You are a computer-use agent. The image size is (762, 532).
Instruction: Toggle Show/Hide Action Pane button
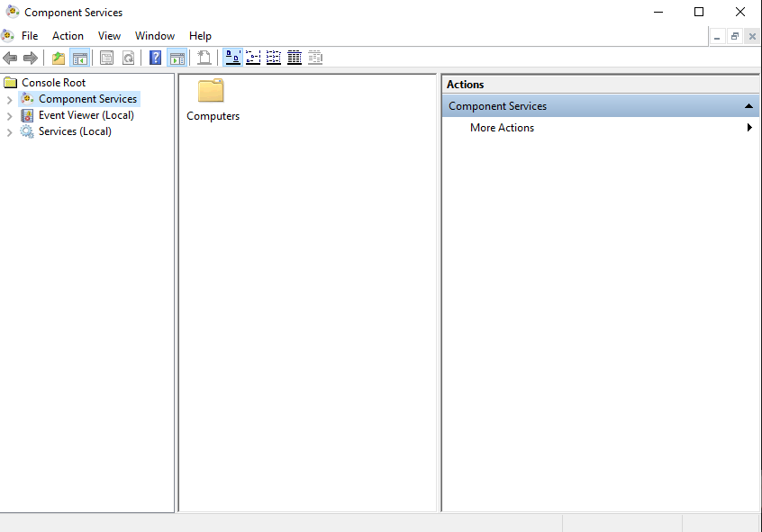point(177,58)
